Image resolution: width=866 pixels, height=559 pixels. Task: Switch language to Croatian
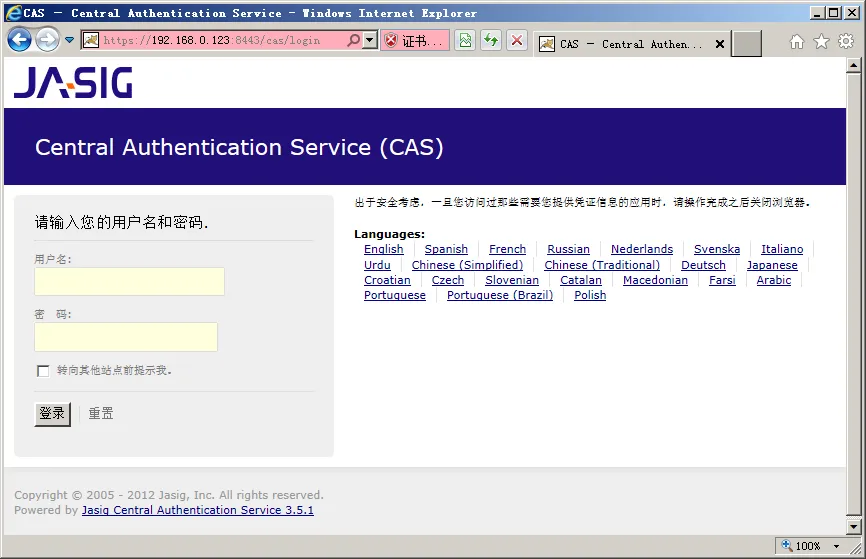pyautogui.click(x=387, y=280)
